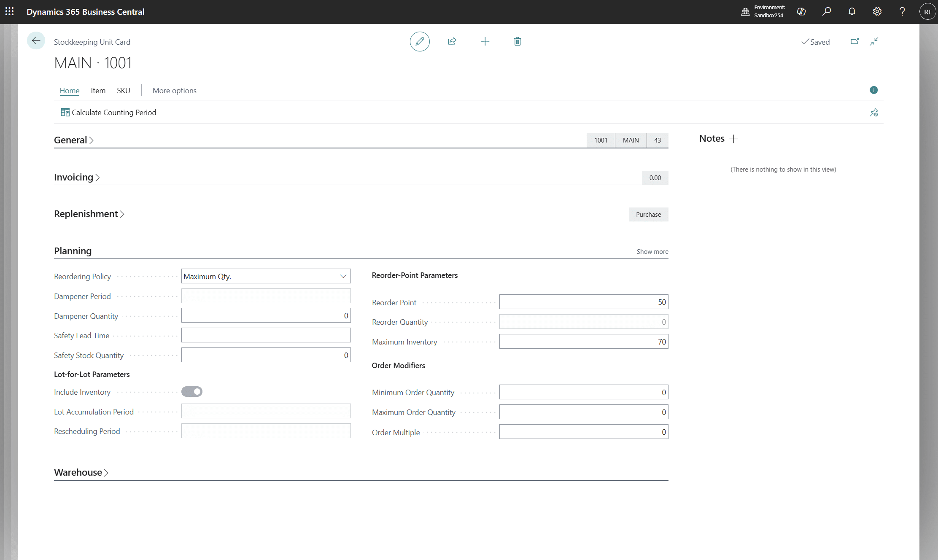Viewport: 938px width, 560px height.
Task: Open the Reordering Policy dropdown
Action: (266, 276)
